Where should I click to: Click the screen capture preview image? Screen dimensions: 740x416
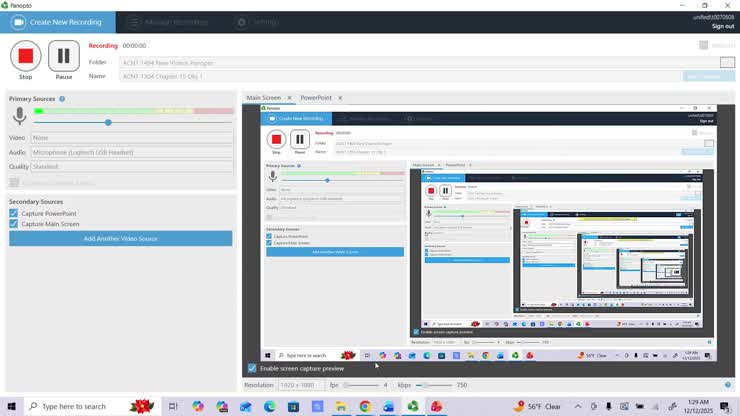tap(488, 233)
